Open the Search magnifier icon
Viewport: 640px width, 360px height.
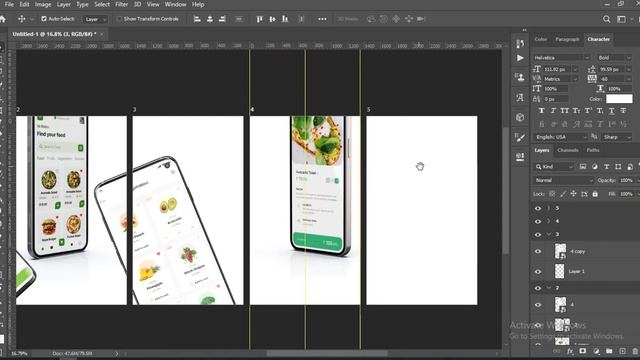point(607,19)
